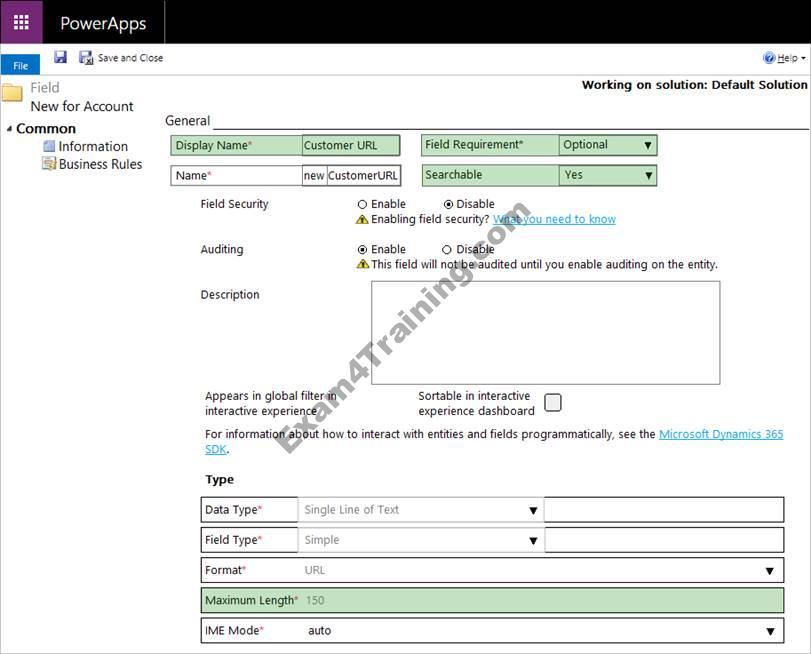Click the Help question mark icon
Viewport: 811px width, 654px height.
769,58
